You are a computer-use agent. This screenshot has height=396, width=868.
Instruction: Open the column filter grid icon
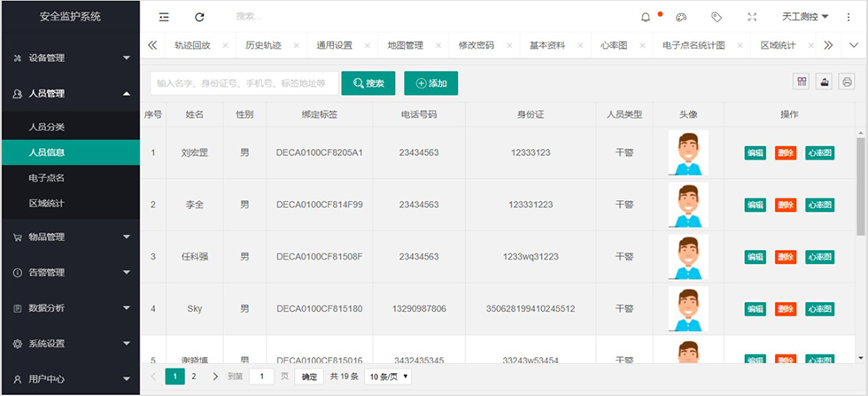point(801,82)
